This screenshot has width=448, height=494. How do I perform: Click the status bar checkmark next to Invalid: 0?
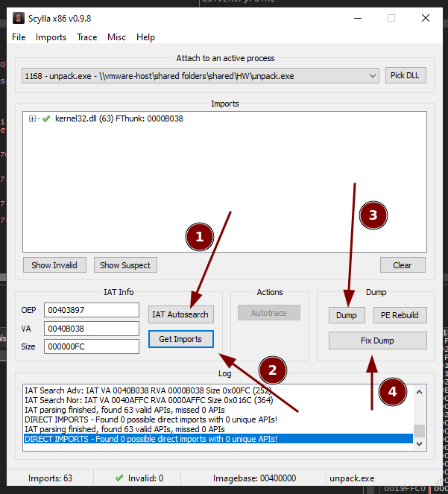[119, 478]
